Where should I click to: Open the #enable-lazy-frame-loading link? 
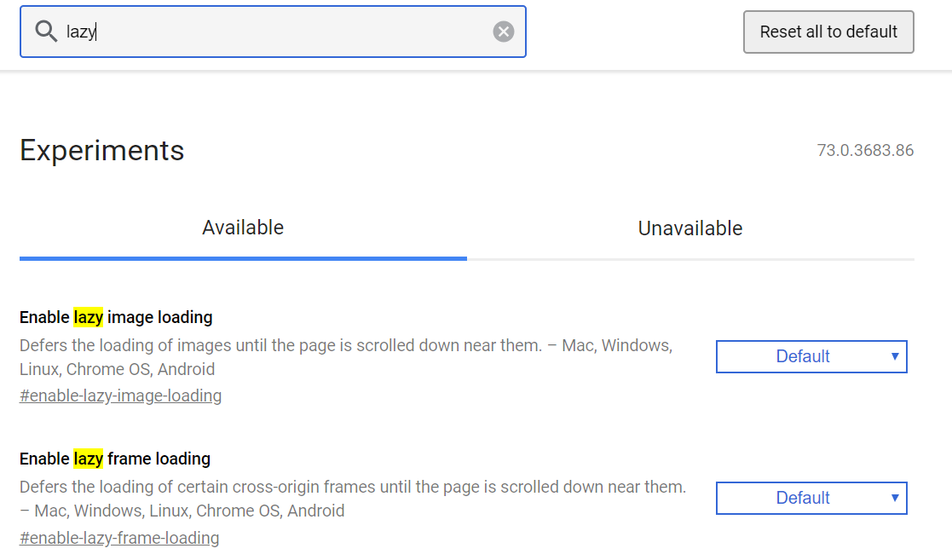pyautogui.click(x=119, y=538)
